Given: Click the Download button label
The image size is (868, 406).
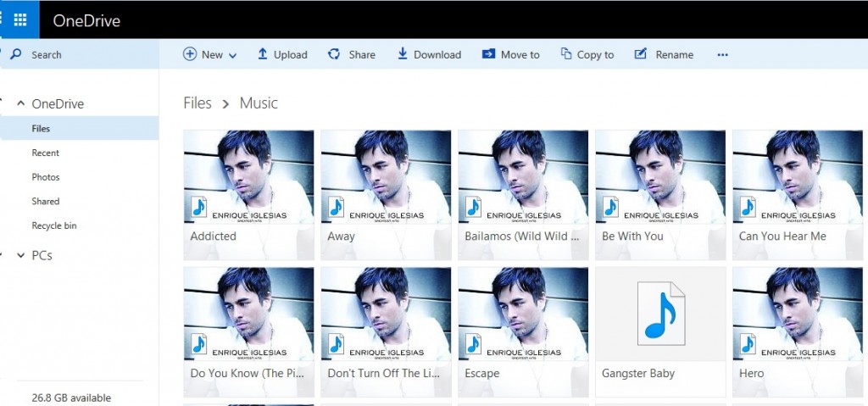Looking at the screenshot, I should [x=437, y=54].
